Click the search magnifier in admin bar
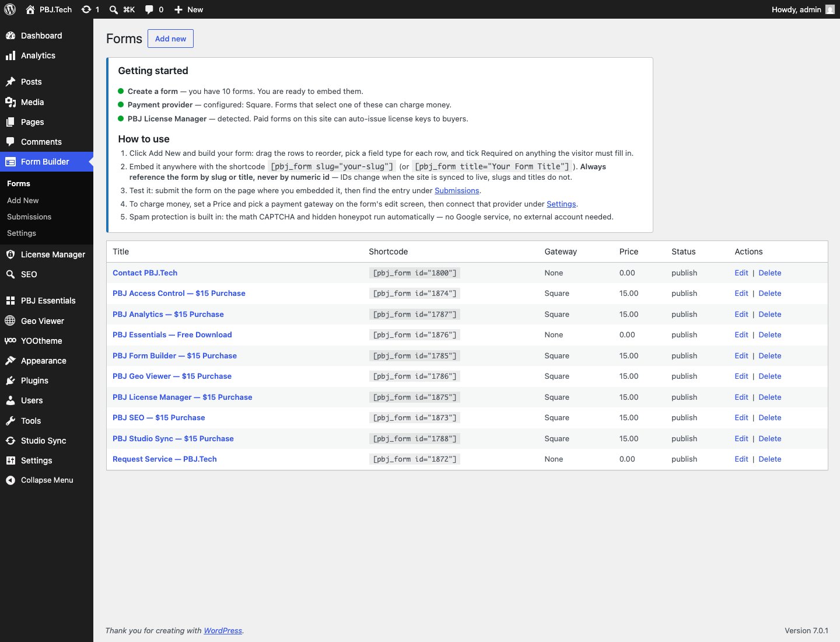 (114, 9)
